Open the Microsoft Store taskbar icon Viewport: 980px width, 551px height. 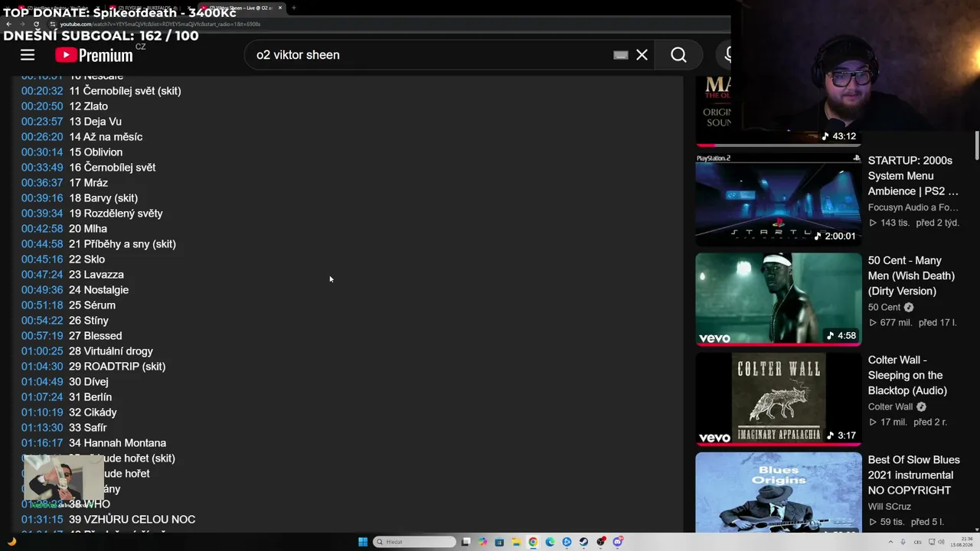coord(499,542)
